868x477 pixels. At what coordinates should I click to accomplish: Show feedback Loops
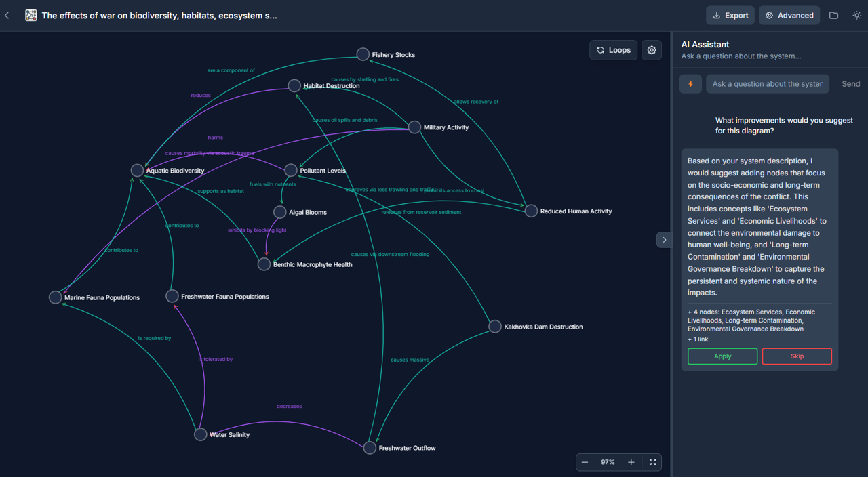[x=614, y=50]
